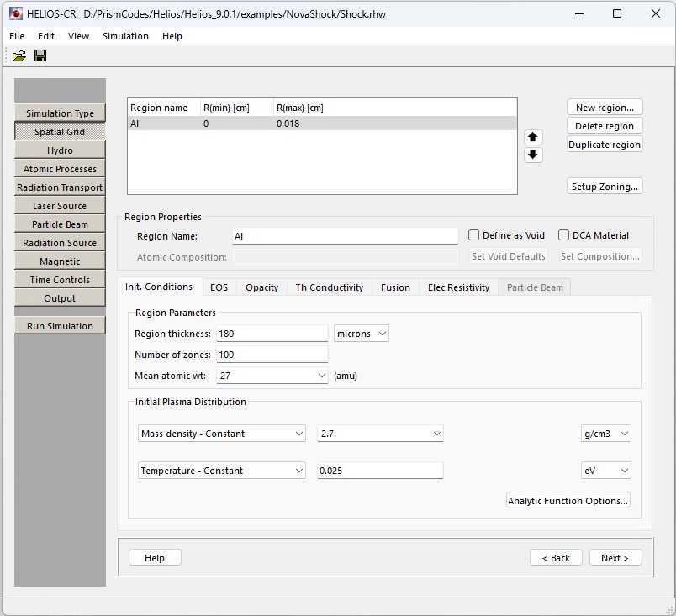Screen dimensions: 676x616
Task: Go to the Laser Source section
Action: (60, 206)
